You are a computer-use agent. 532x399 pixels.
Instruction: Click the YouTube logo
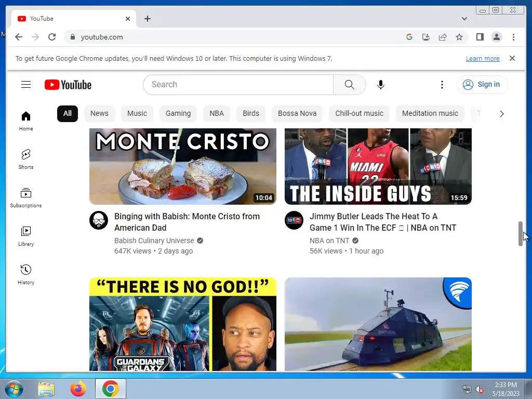(68, 85)
